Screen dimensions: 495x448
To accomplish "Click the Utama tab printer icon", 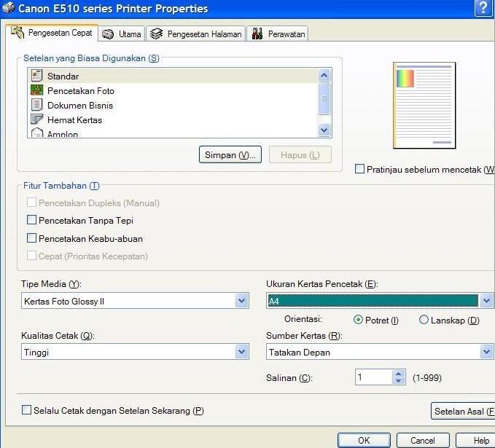I will click(108, 34).
